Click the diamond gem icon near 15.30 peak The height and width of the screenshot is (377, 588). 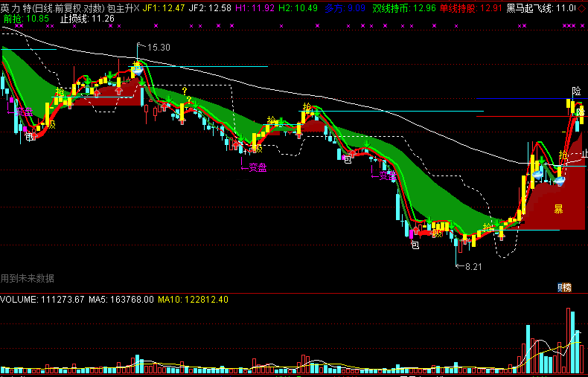(138, 71)
